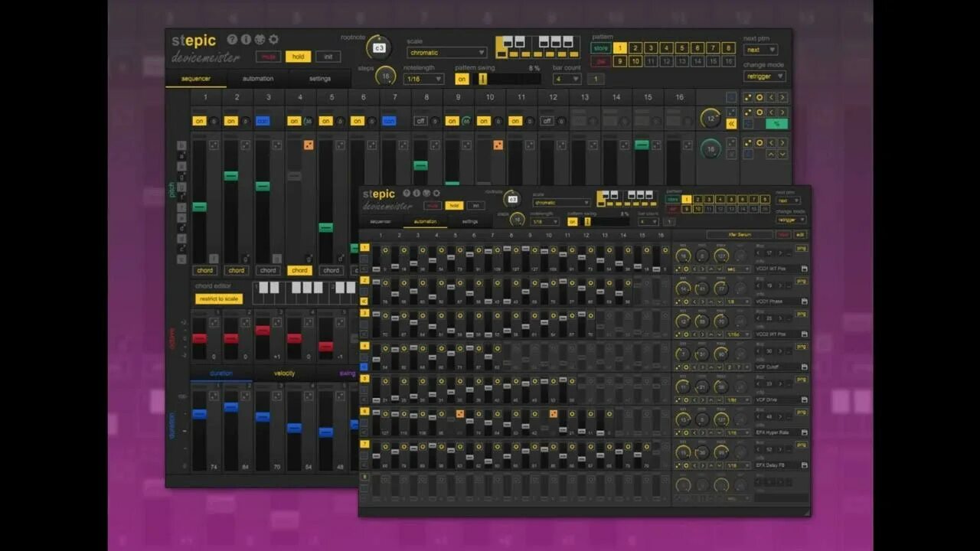Click the orange randomize dice on sequencer step 10
This screenshot has height=551, width=980.
[498, 145]
